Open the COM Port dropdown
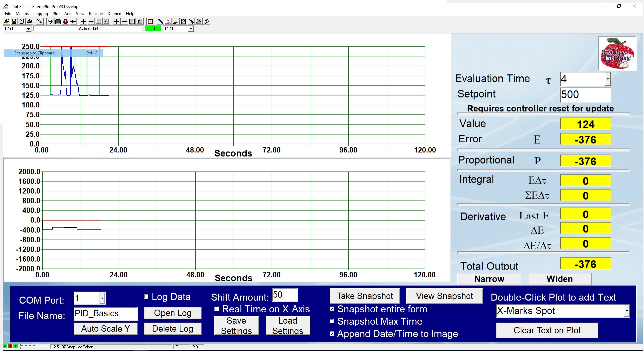 point(102,298)
